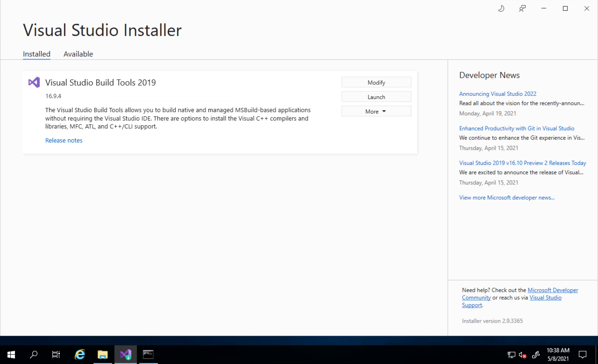Viewport: 598px width, 364px height.
Task: Select the Installed tab
Action: (x=37, y=54)
